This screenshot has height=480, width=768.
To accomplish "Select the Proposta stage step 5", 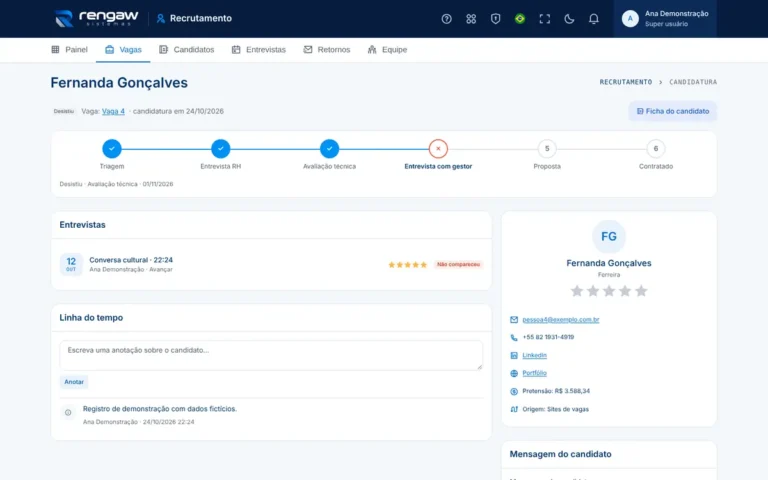I will 547,148.
